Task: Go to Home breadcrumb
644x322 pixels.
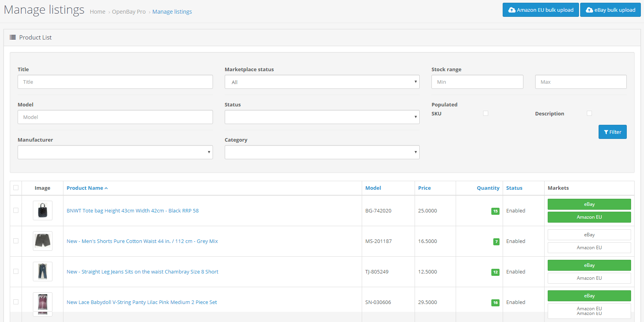Action: tap(97, 12)
